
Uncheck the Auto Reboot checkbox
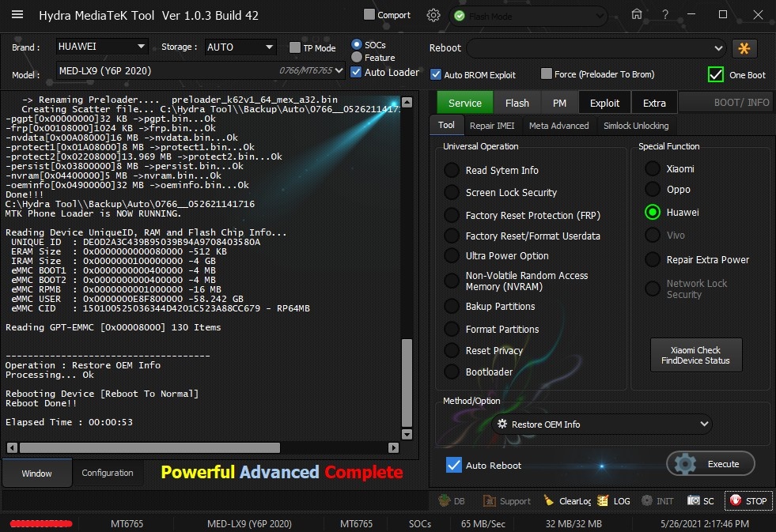click(454, 465)
